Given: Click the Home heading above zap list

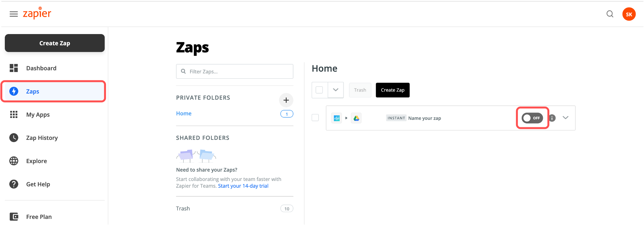Looking at the screenshot, I should [x=325, y=68].
